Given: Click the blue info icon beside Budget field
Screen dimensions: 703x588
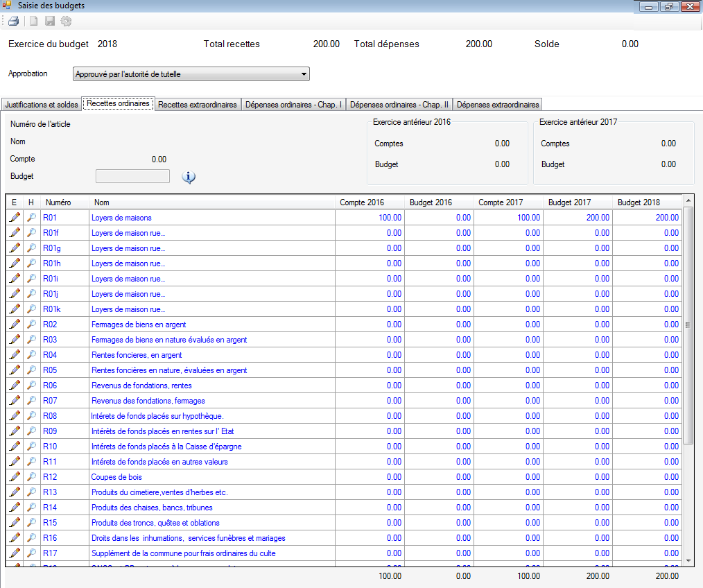Looking at the screenshot, I should pos(189,177).
